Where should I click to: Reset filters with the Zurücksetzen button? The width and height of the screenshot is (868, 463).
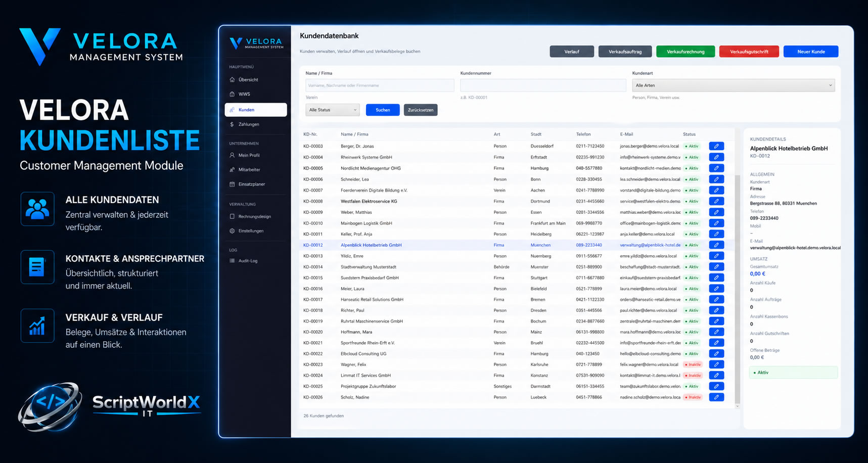tap(421, 110)
